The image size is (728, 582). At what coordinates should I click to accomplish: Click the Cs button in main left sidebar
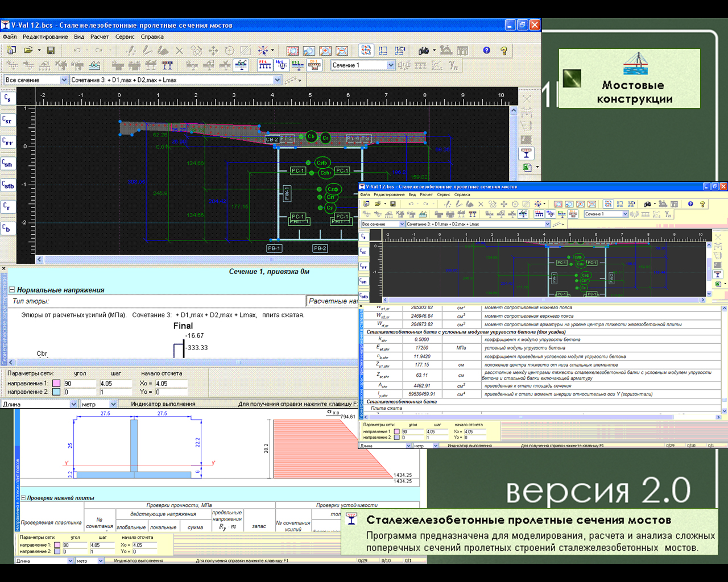(x=7, y=98)
